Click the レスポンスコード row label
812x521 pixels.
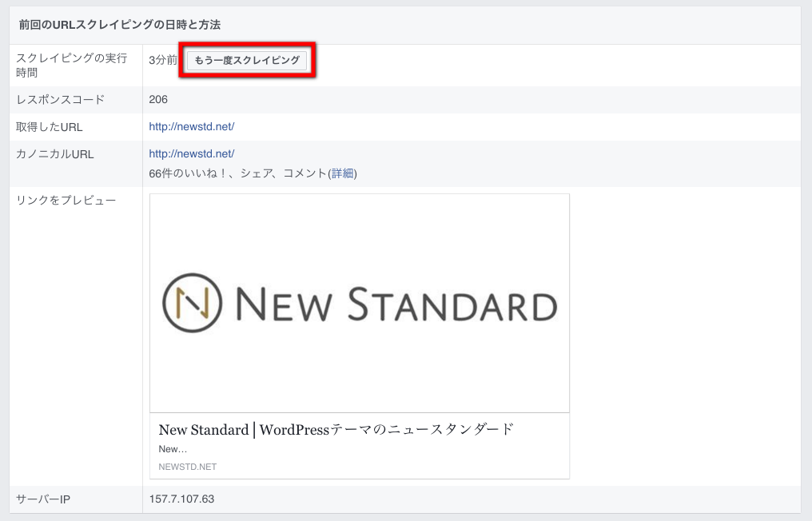click(60, 100)
